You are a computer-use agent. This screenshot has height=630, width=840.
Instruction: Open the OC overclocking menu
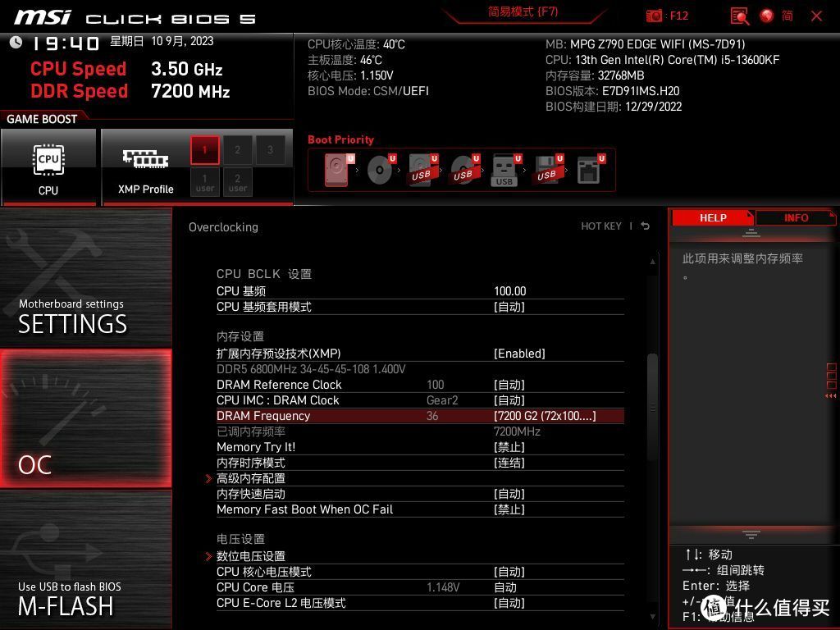click(85, 418)
